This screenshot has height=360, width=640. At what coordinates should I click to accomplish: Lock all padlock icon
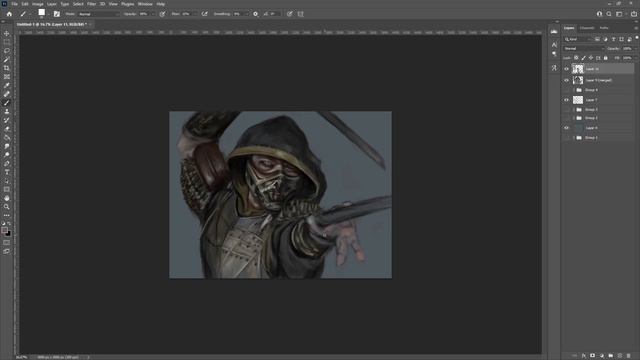click(606, 58)
